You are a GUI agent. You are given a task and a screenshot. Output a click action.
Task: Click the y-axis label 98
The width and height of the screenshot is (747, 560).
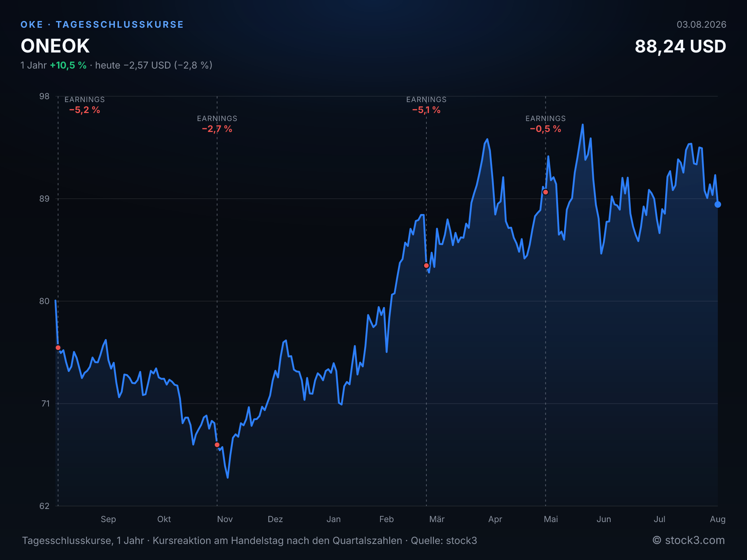point(44,96)
